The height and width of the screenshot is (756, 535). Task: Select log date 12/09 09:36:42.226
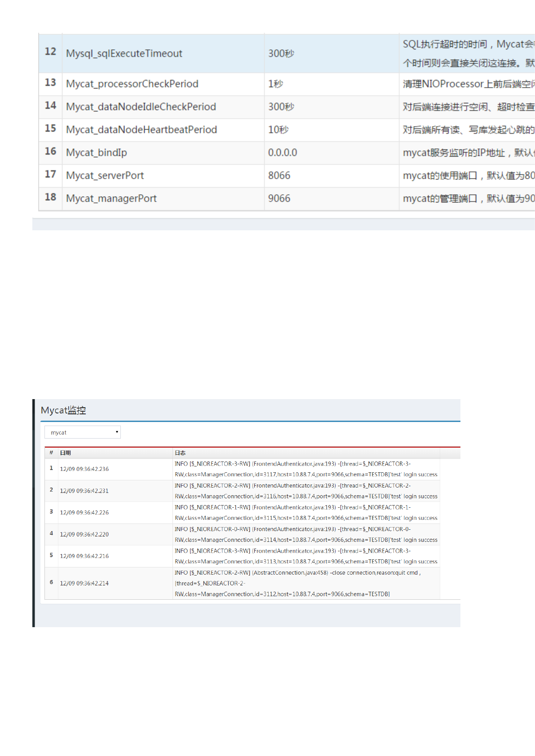point(84,513)
